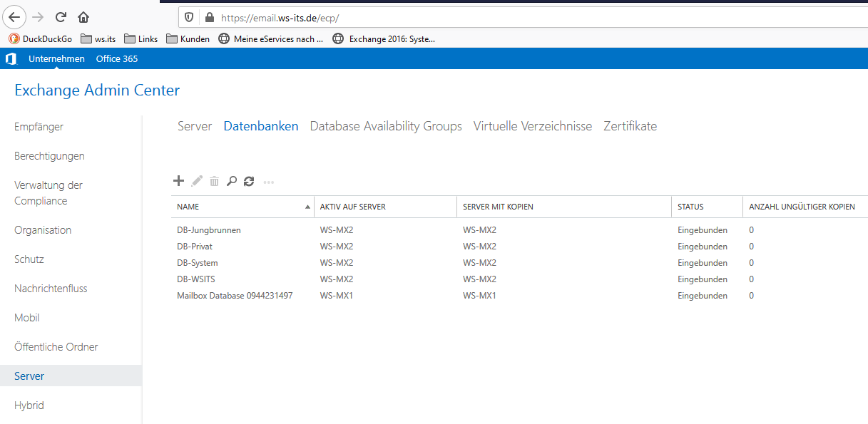Click the padlock site security icon
The width and height of the screenshot is (868, 424).
click(209, 17)
